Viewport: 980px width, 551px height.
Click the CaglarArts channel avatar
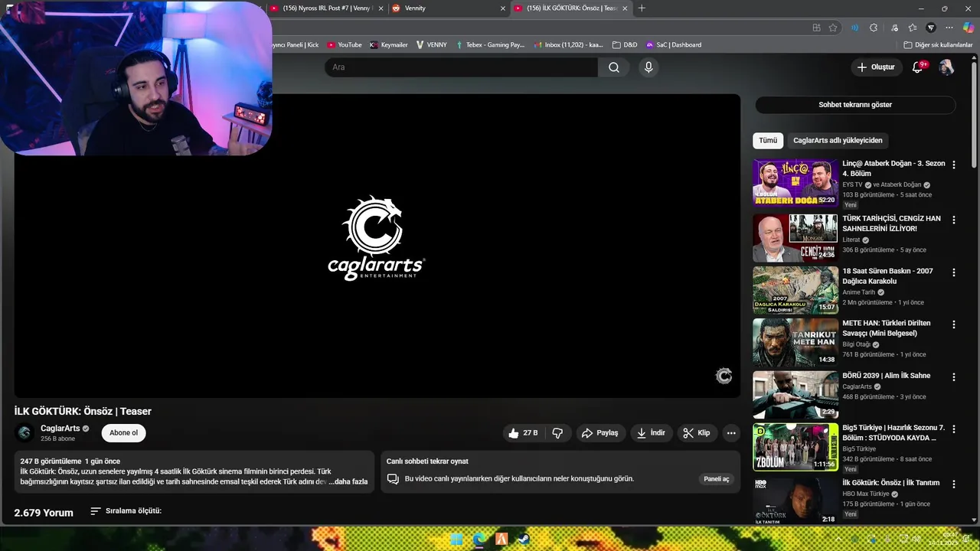pos(24,433)
